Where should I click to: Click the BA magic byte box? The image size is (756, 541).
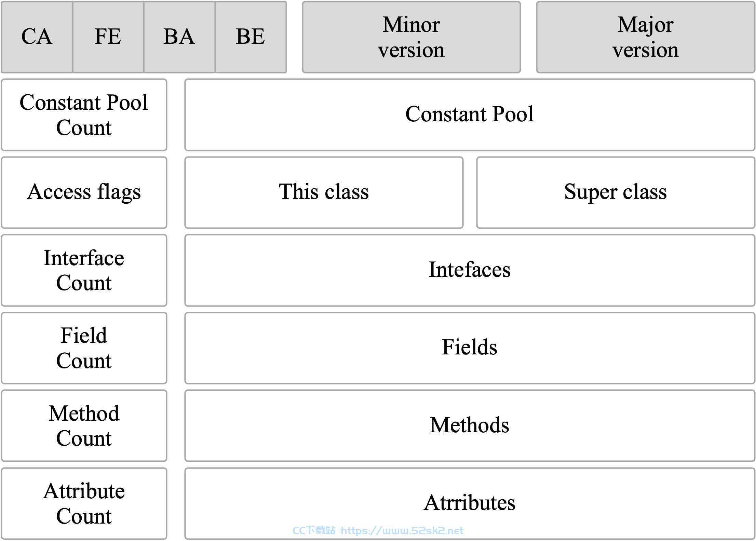[179, 37]
